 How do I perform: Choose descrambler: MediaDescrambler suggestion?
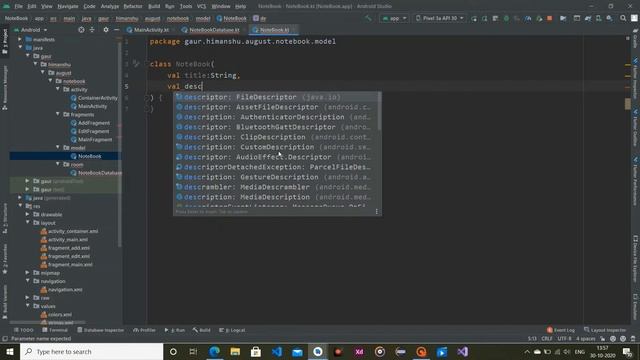click(277, 187)
